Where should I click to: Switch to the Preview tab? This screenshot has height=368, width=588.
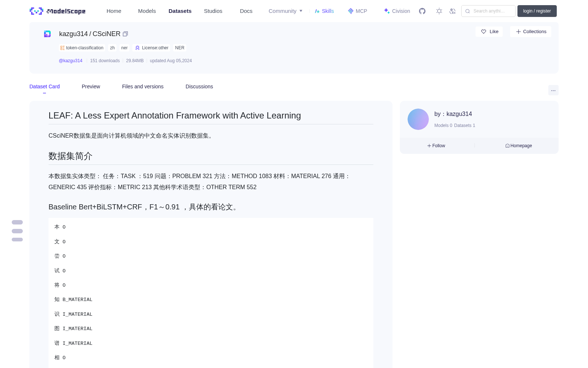click(x=91, y=86)
